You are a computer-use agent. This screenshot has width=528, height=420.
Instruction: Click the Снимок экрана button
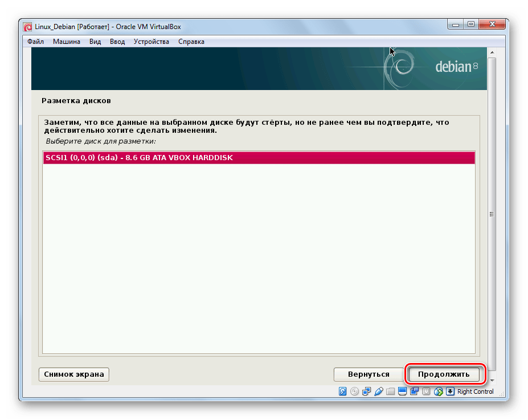(x=73, y=374)
